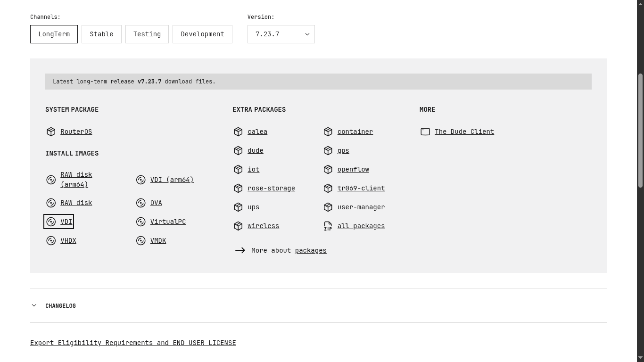Open the Export Eligibility Requirements and license link

[133, 343]
